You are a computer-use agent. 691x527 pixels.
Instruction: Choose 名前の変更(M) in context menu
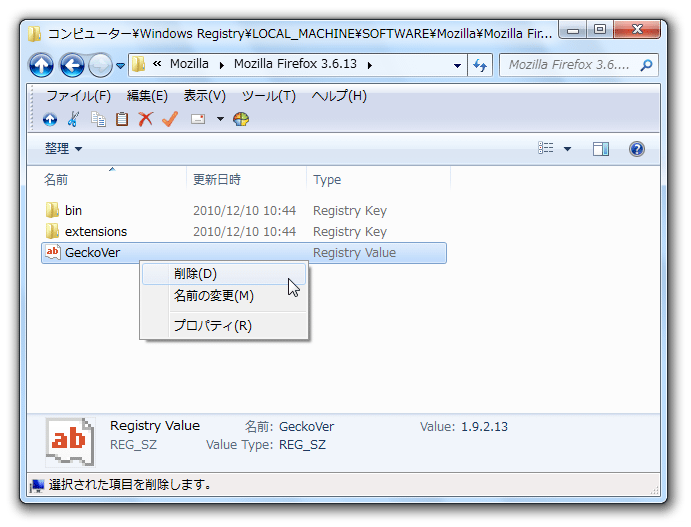coord(224,296)
